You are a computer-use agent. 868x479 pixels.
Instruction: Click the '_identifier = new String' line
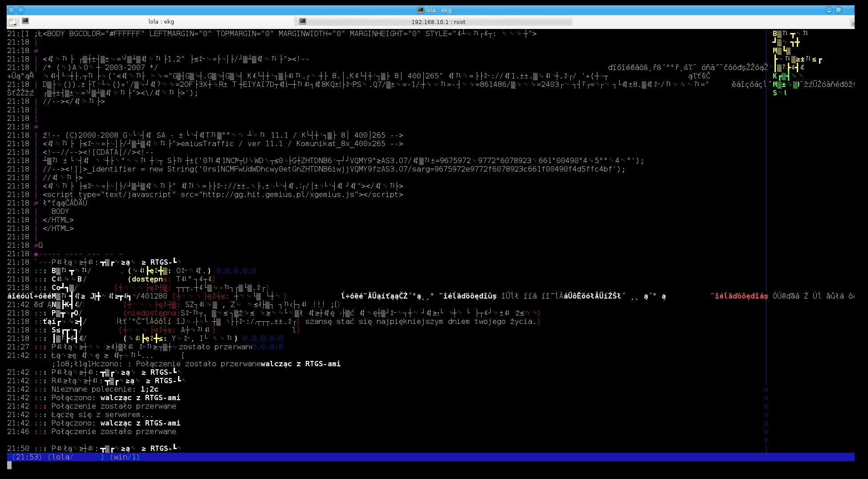click(x=334, y=169)
